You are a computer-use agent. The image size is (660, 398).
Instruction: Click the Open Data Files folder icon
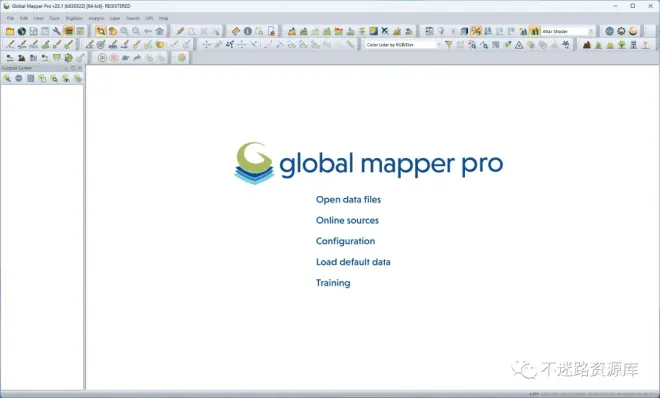10,31
